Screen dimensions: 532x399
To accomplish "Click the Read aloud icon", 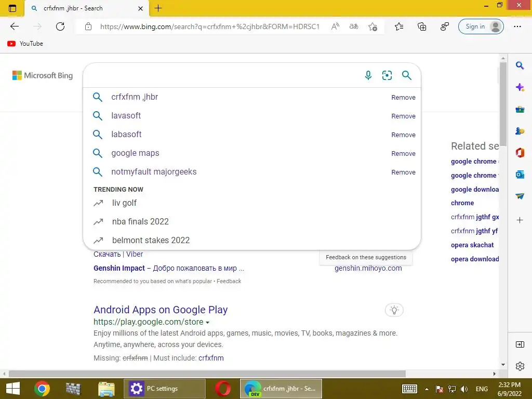I will point(335,26).
